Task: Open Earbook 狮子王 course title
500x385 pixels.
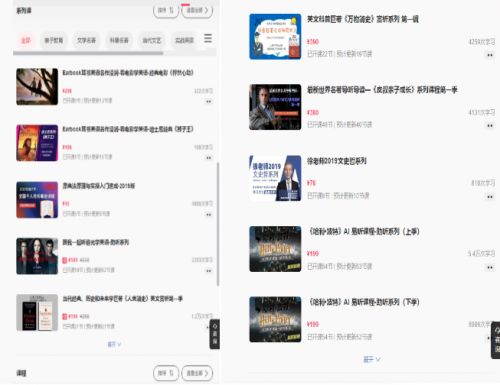Action: tap(128, 129)
